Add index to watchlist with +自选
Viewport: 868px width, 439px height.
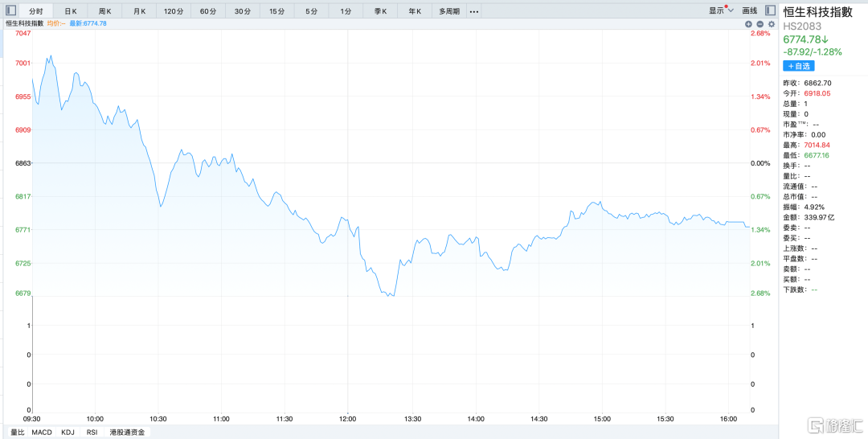(x=799, y=66)
